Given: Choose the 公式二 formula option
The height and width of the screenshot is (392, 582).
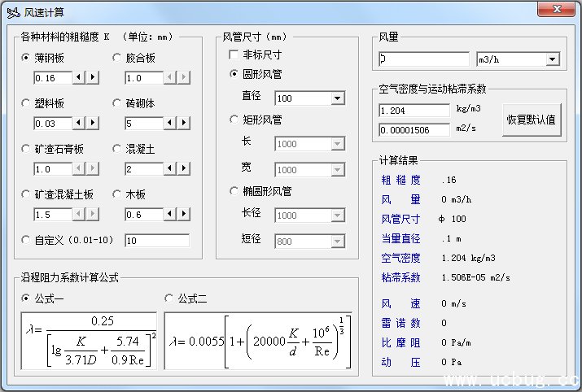Looking at the screenshot, I should click(169, 298).
